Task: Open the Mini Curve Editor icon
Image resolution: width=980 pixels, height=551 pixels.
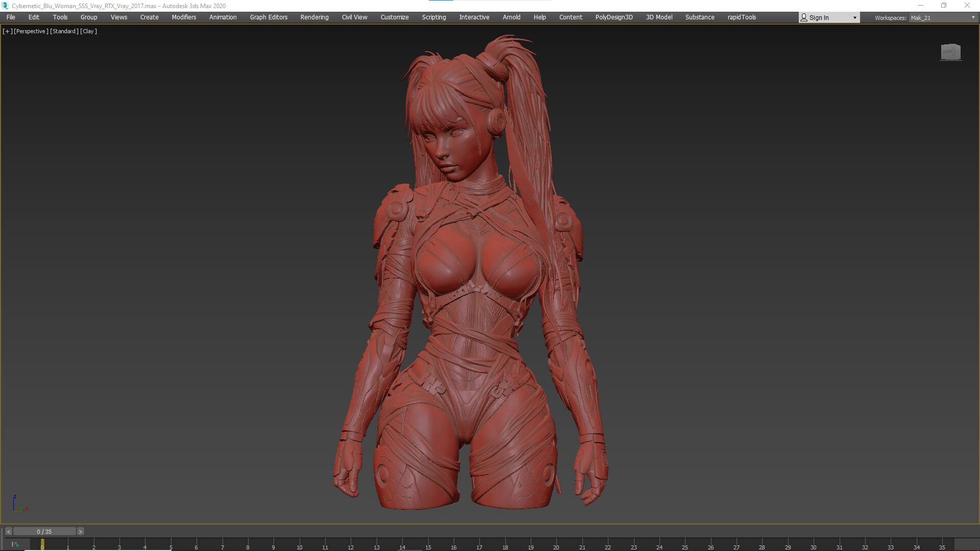Action: (x=15, y=544)
